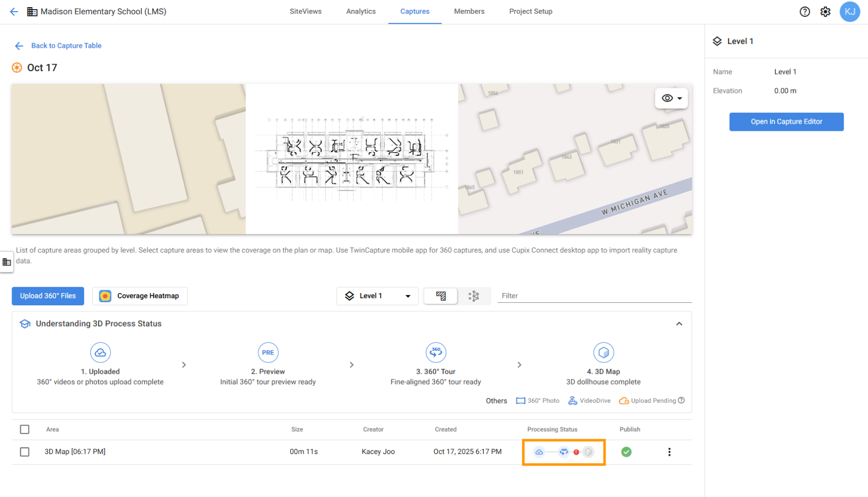Viewport: 868px width, 497px height.
Task: Collapse the Understanding 3D Process Status section
Action: point(679,324)
